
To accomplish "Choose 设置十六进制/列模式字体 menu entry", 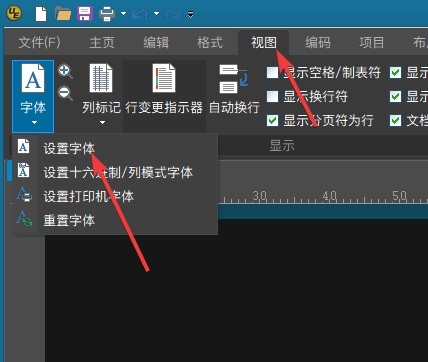I will 115,172.
